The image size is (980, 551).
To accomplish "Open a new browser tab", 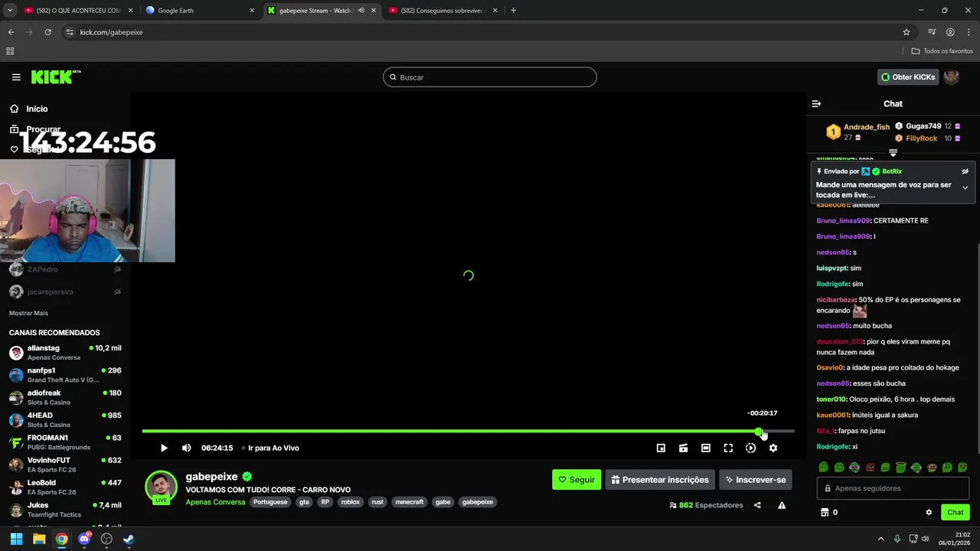I will point(513,11).
